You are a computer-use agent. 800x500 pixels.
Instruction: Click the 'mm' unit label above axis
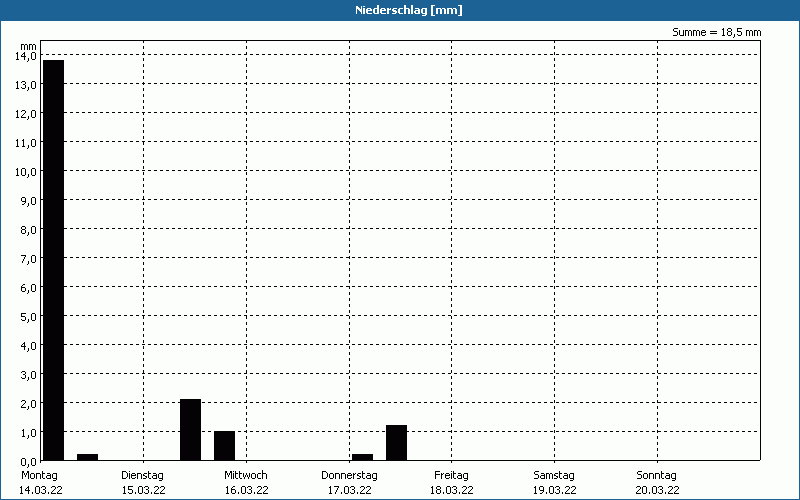point(29,46)
